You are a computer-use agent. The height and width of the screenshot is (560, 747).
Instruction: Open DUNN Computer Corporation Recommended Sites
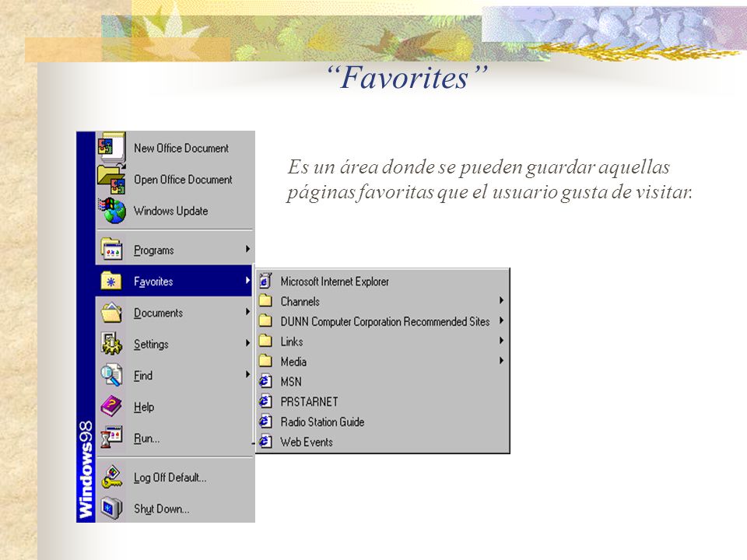383,321
